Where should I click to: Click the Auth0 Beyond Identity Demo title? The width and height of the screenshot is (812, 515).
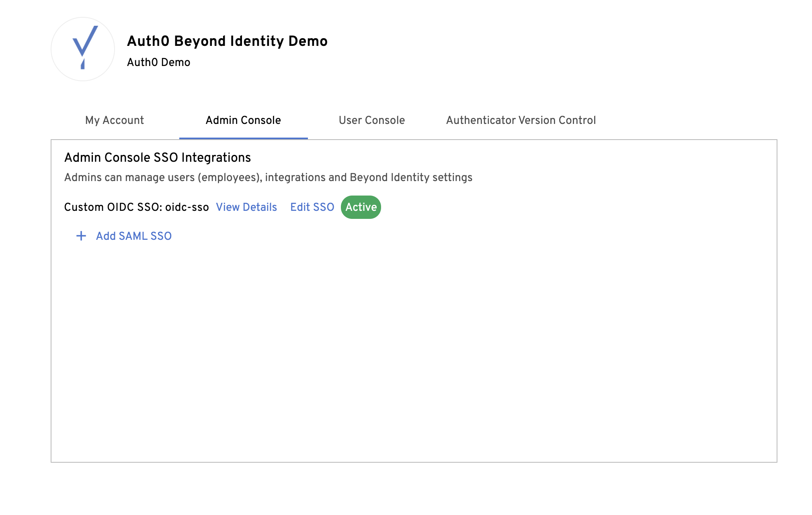227,41
